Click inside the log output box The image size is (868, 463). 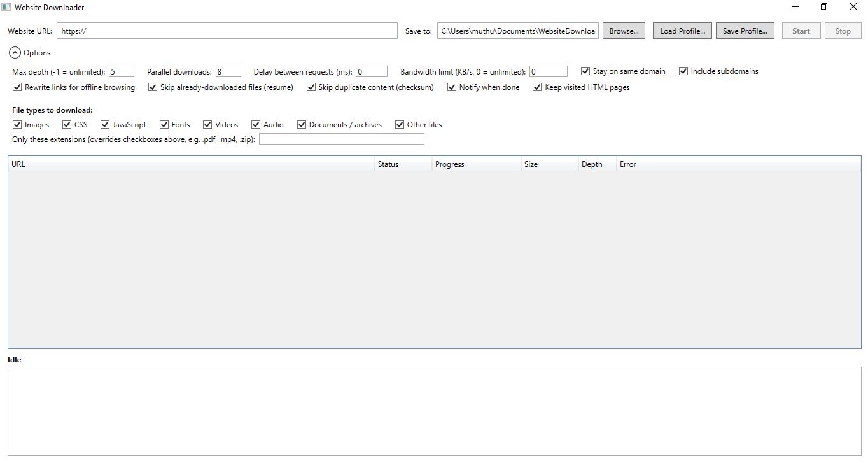click(x=435, y=411)
